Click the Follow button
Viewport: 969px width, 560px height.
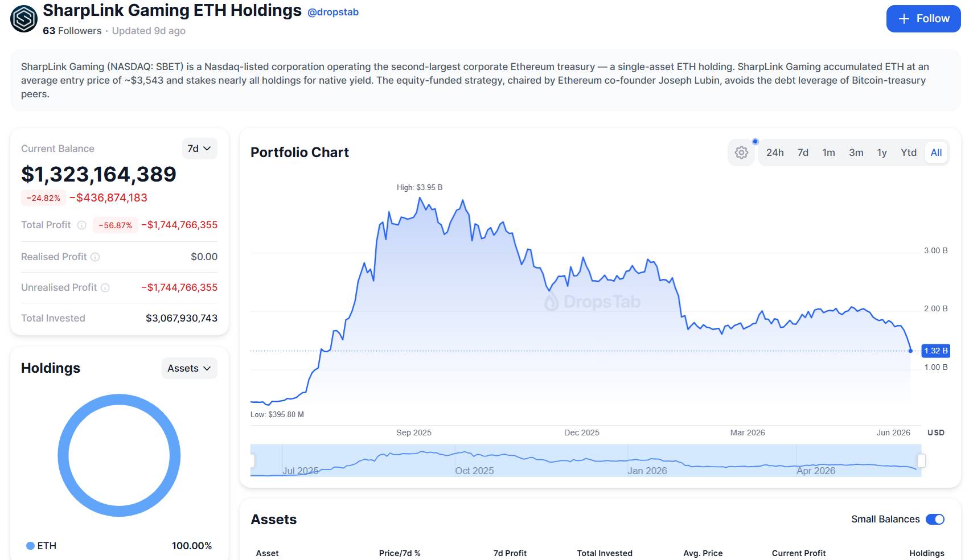point(923,19)
